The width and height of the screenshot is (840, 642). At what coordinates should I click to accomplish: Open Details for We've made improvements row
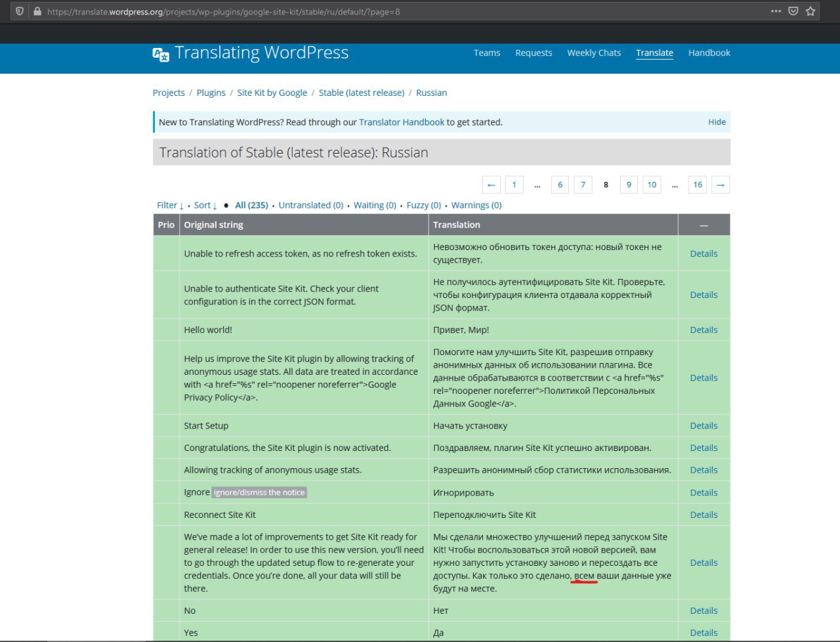703,563
